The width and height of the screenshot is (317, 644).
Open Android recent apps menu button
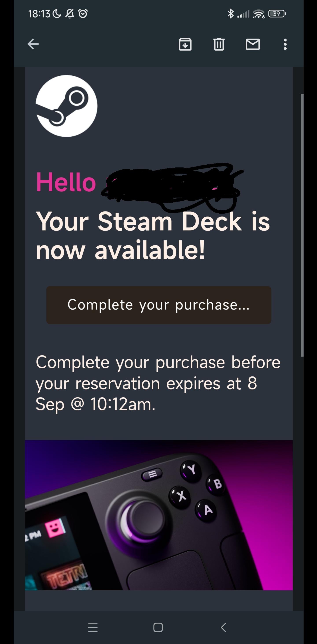click(x=93, y=627)
